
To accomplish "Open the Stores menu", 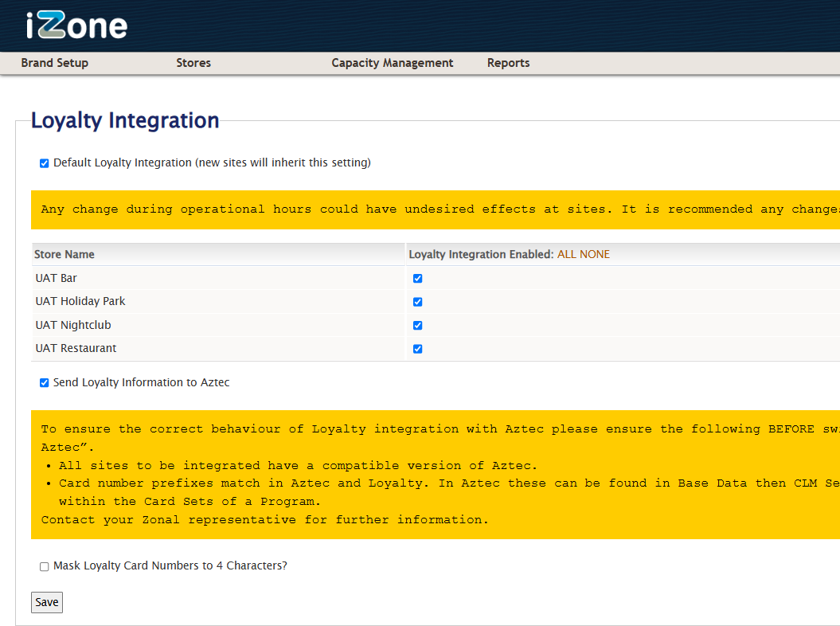I will tap(193, 63).
